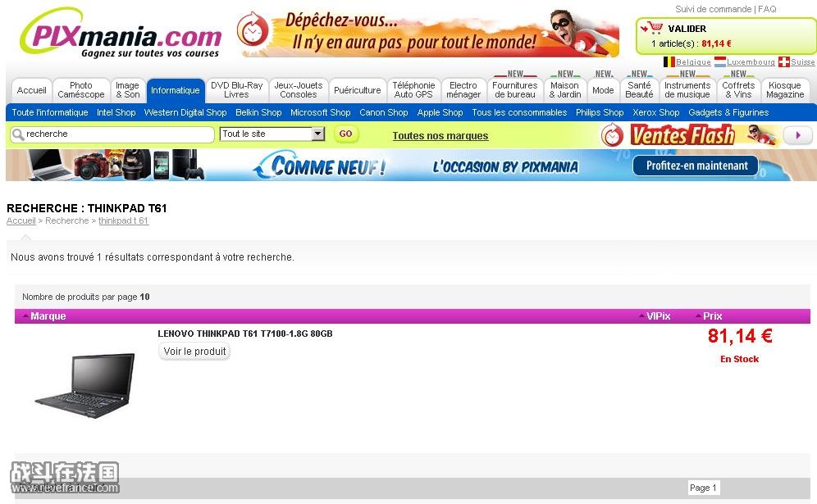This screenshot has height=504, width=817.
Task: Open the Image & Son tab
Action: pos(128,90)
